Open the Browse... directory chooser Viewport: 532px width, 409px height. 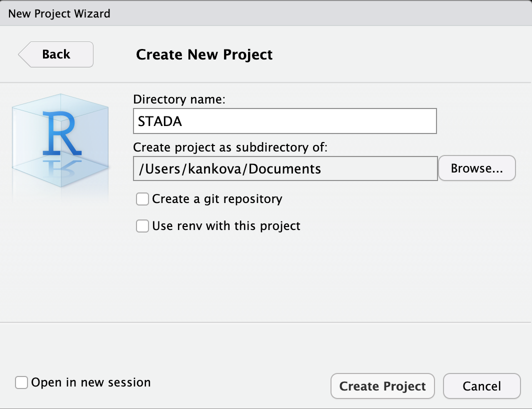pyautogui.click(x=476, y=168)
